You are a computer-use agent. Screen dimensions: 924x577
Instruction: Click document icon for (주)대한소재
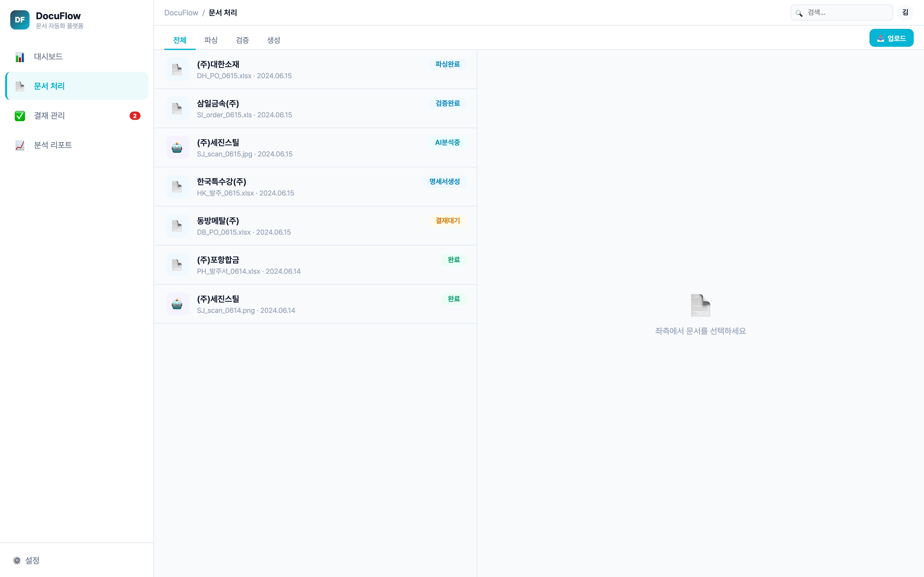coord(177,69)
